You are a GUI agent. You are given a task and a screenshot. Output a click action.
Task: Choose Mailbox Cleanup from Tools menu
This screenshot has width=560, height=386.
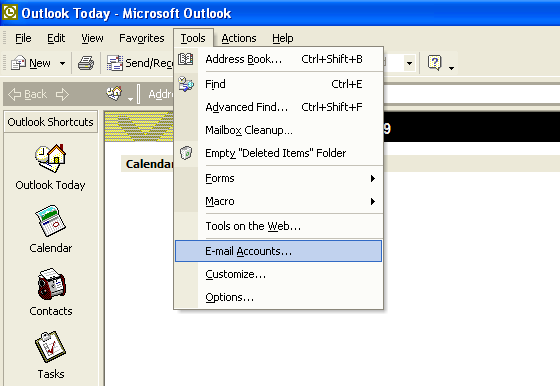279,130
